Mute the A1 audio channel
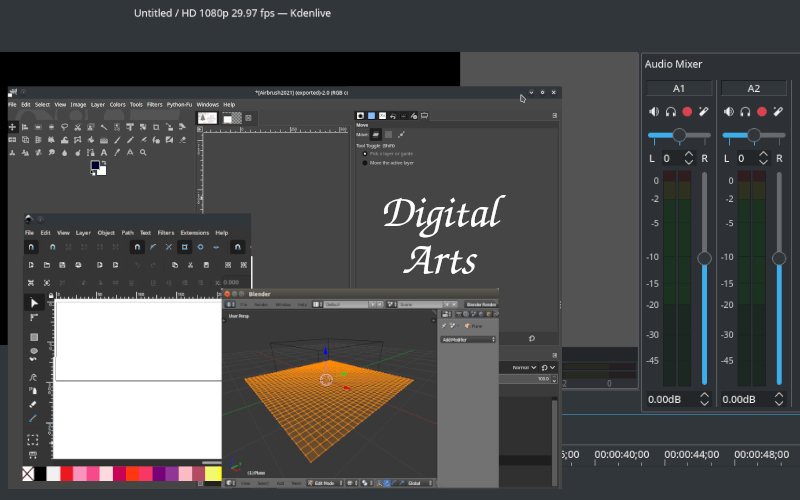 pos(654,112)
